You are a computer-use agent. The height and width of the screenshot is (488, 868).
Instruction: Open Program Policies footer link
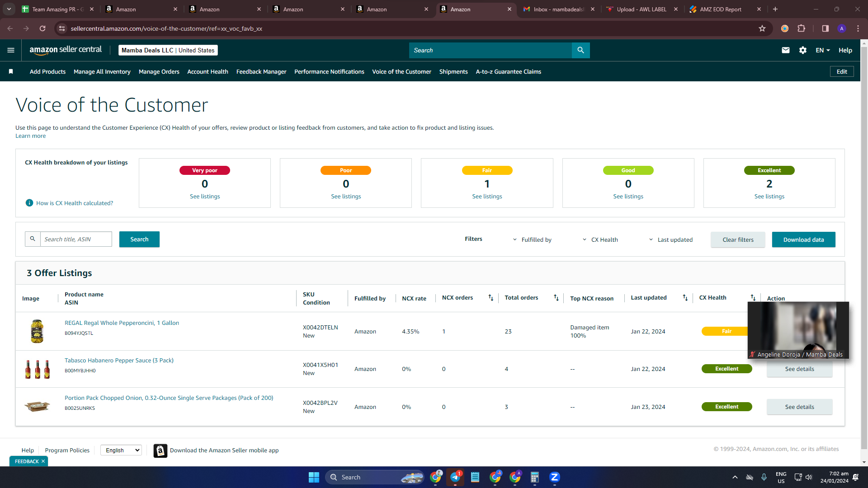click(x=67, y=450)
